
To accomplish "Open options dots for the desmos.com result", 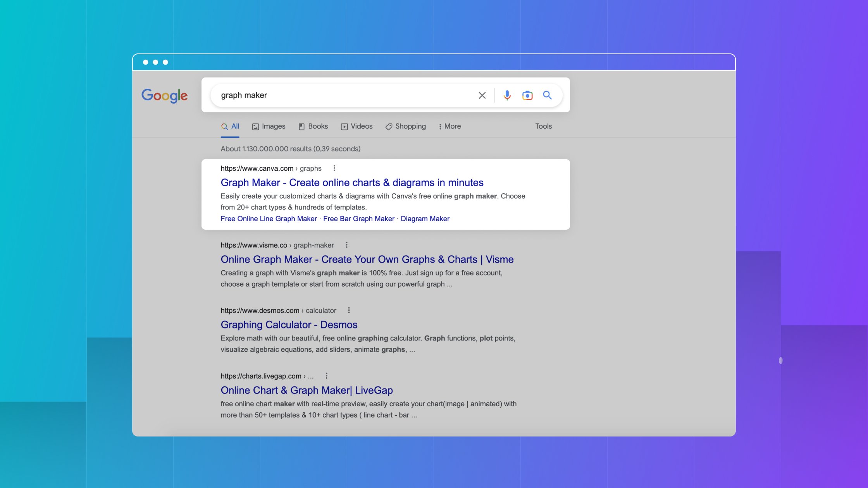I will [349, 310].
